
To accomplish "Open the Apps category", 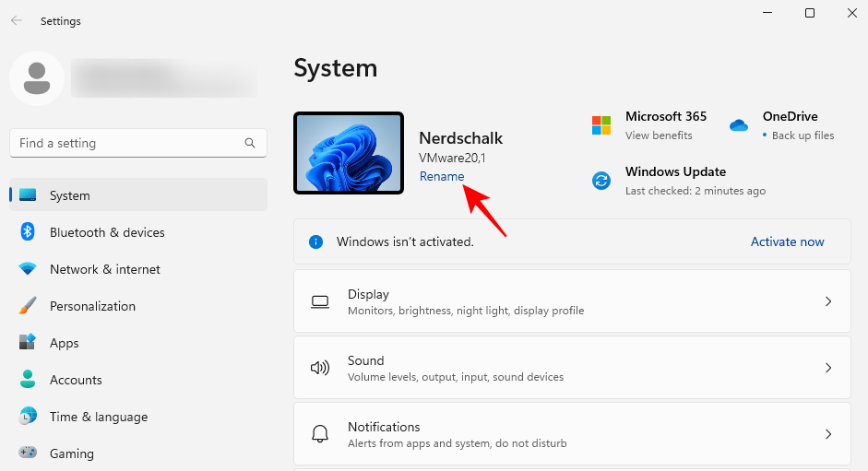I will [138, 343].
